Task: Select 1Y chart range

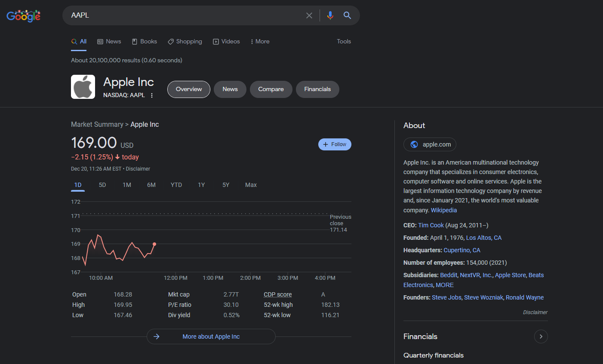Action: click(x=201, y=185)
